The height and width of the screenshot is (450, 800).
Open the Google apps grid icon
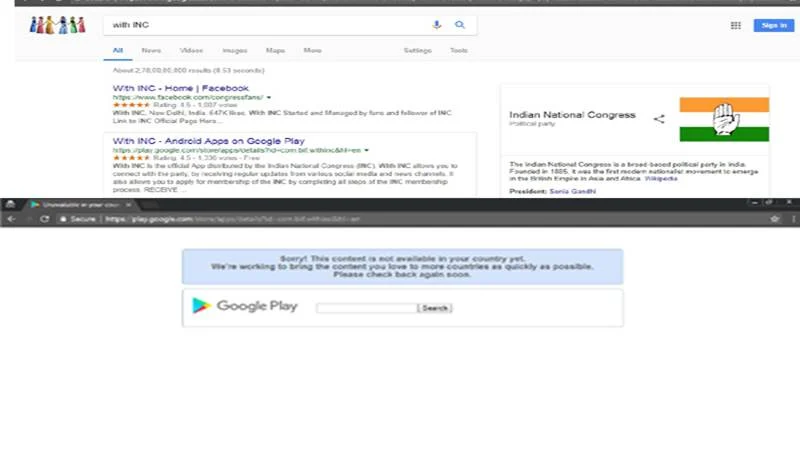[735, 25]
